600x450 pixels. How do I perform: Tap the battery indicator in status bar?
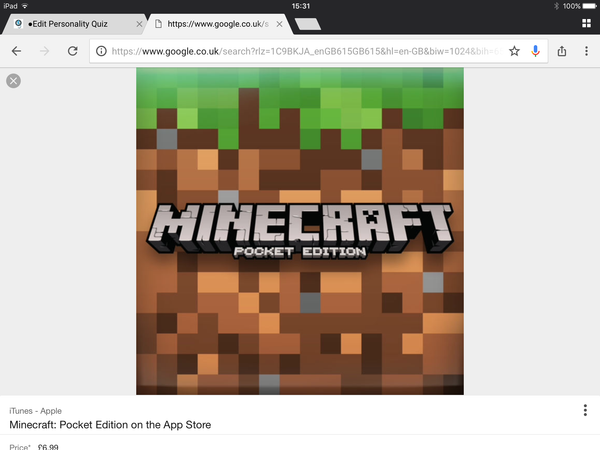pos(590,6)
